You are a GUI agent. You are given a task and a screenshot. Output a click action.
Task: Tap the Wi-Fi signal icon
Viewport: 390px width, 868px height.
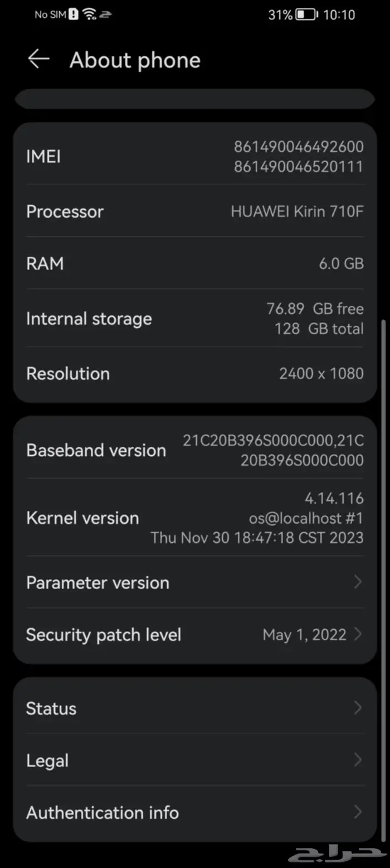pos(89,15)
